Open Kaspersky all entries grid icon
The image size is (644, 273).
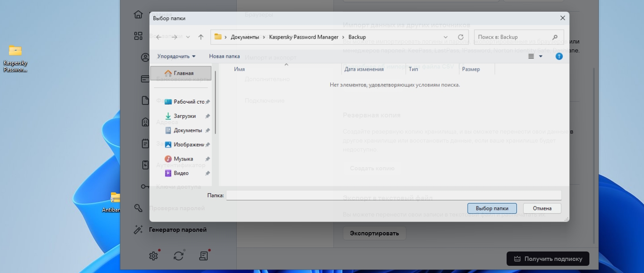coord(138,36)
